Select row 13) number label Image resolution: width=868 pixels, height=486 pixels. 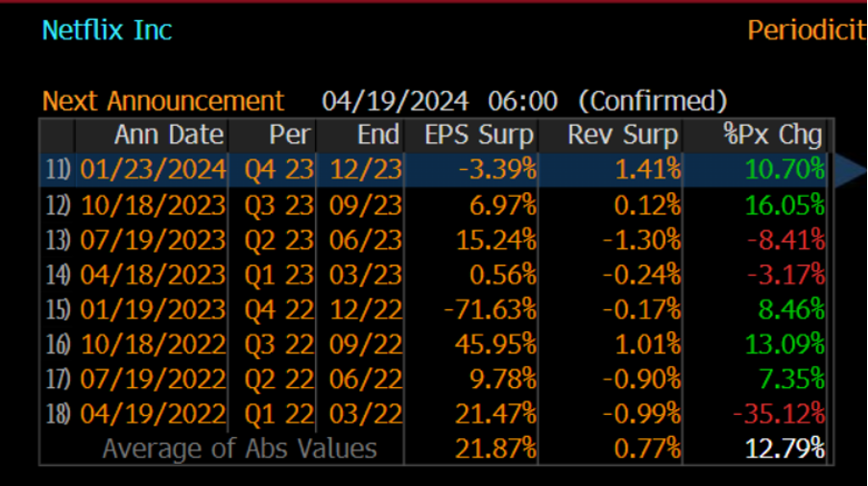pyautogui.click(x=59, y=241)
